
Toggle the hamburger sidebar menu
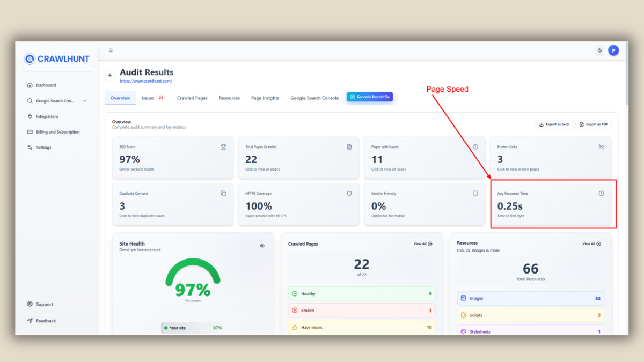111,50
